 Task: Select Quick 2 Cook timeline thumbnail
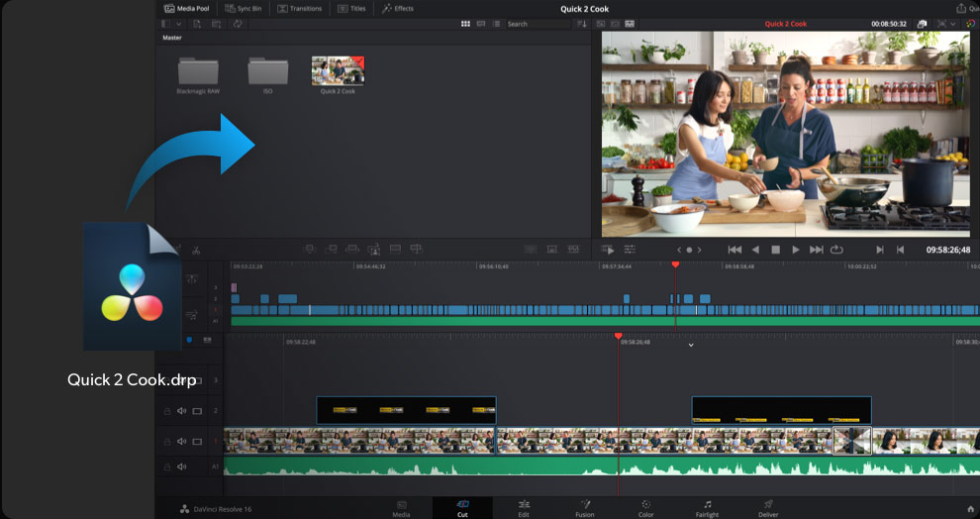pyautogui.click(x=338, y=70)
